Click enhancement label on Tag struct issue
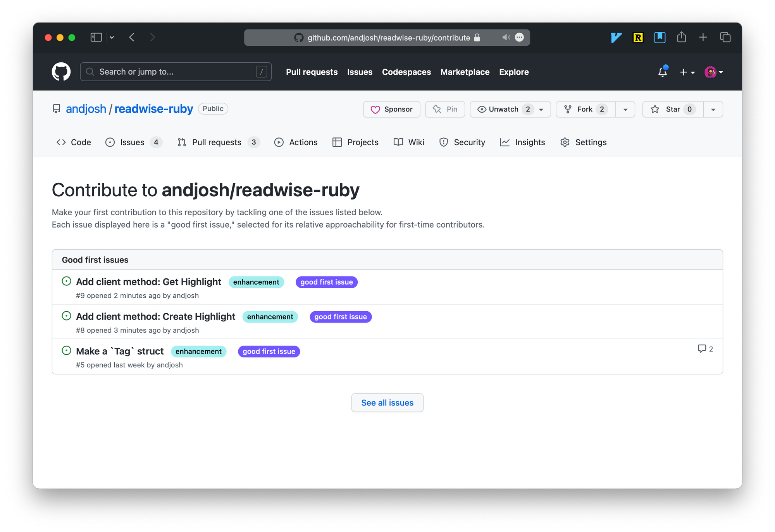 coord(198,351)
